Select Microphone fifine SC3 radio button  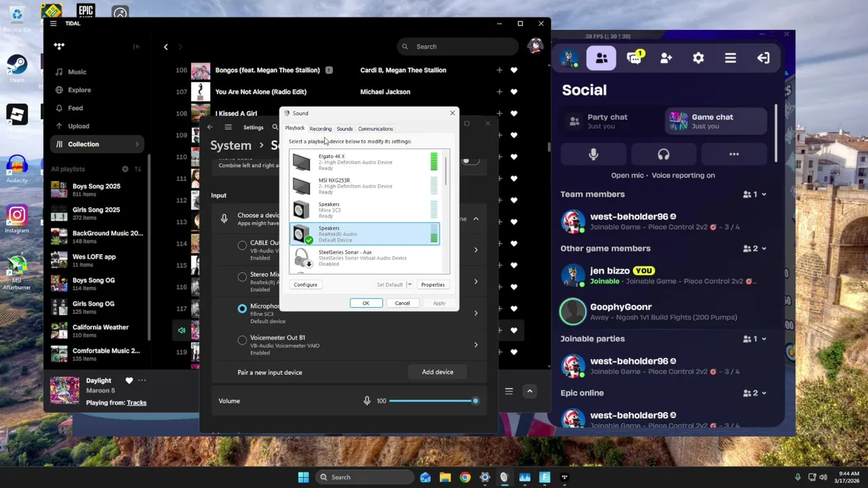click(242, 308)
